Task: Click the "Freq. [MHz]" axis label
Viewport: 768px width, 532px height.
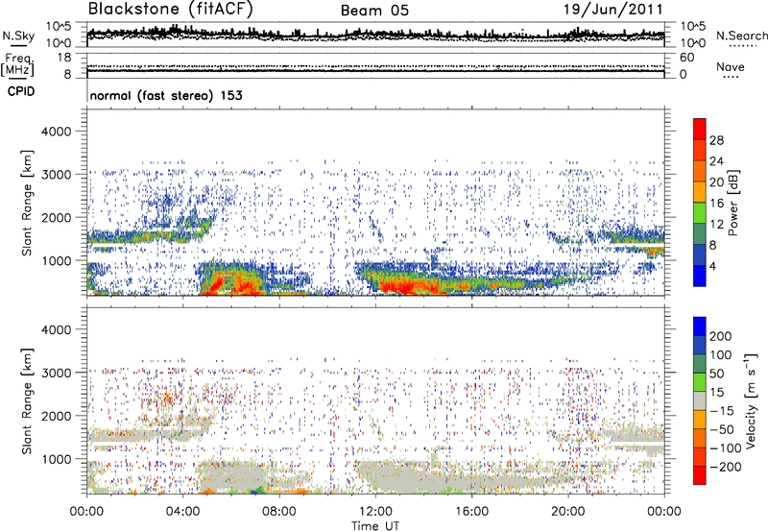Action: [x=18, y=64]
